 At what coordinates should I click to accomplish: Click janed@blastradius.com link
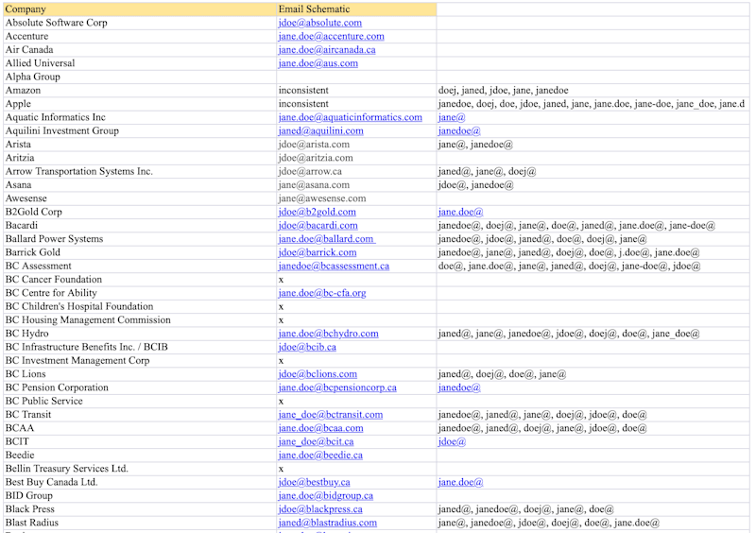click(x=327, y=523)
